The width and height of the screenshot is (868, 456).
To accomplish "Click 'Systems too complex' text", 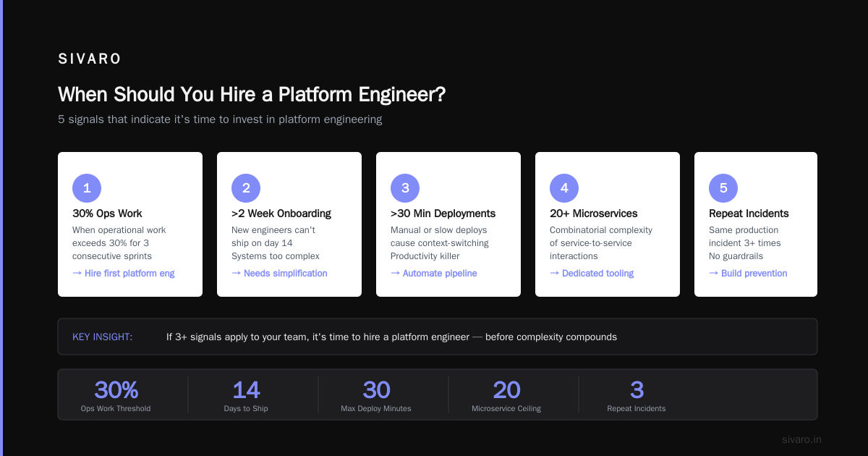I will [x=276, y=256].
